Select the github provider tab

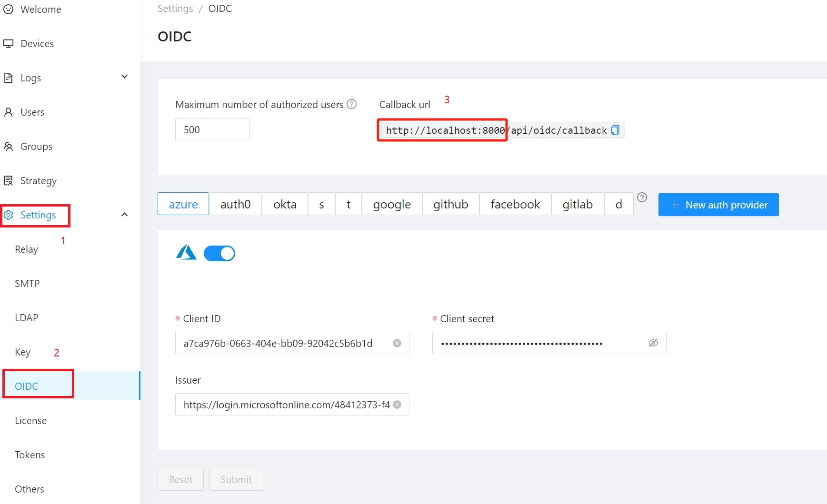(450, 204)
